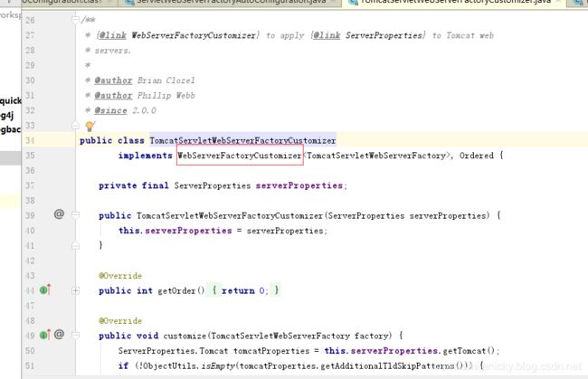Click the '@since 2.0.0' Javadoc tag
Viewport: 588px width, 379px height.
[x=125, y=110]
